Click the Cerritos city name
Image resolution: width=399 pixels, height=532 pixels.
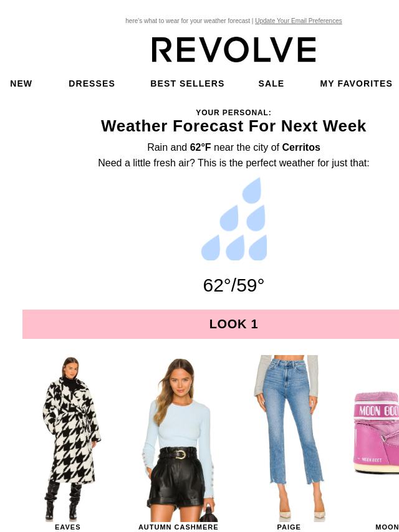point(301,147)
